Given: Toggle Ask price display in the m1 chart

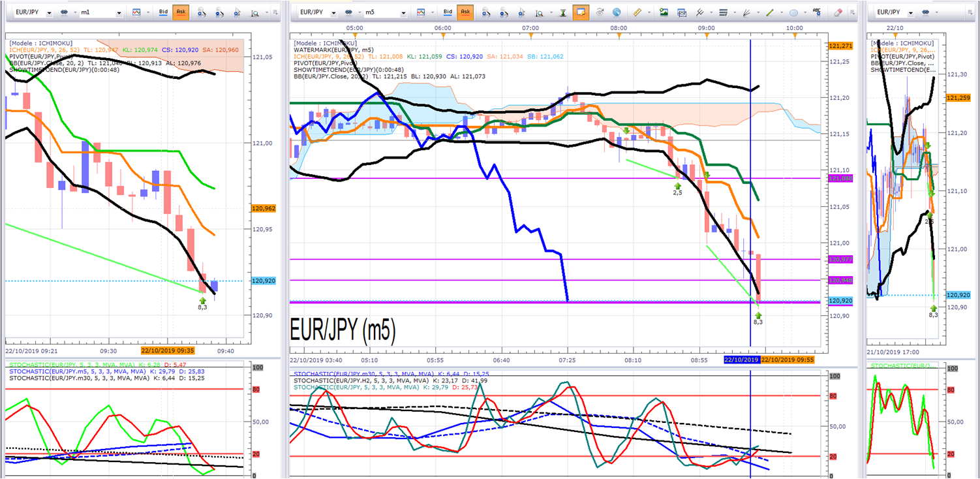Looking at the screenshot, I should 181,12.
